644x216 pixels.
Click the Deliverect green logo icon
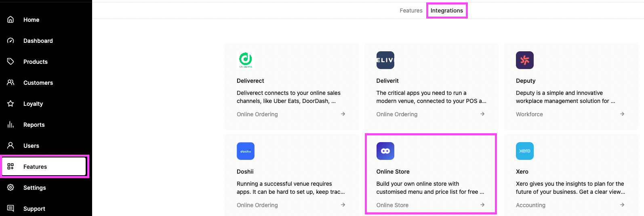[x=246, y=60]
